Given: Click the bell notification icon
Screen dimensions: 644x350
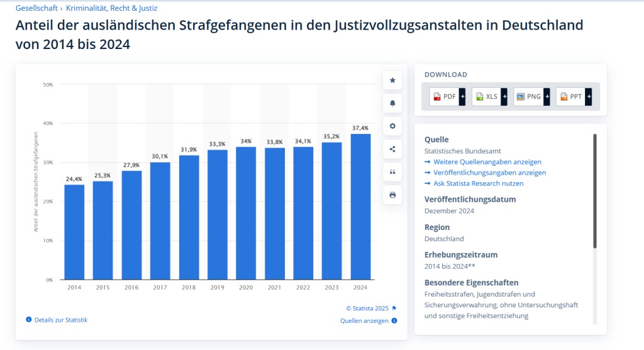Looking at the screenshot, I should pyautogui.click(x=392, y=103).
